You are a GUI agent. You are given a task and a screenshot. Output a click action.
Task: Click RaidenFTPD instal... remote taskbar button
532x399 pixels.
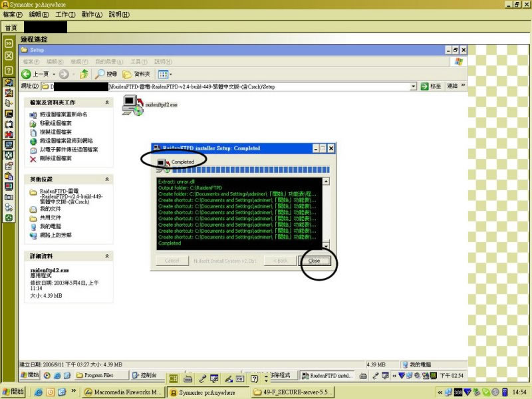[328, 376]
